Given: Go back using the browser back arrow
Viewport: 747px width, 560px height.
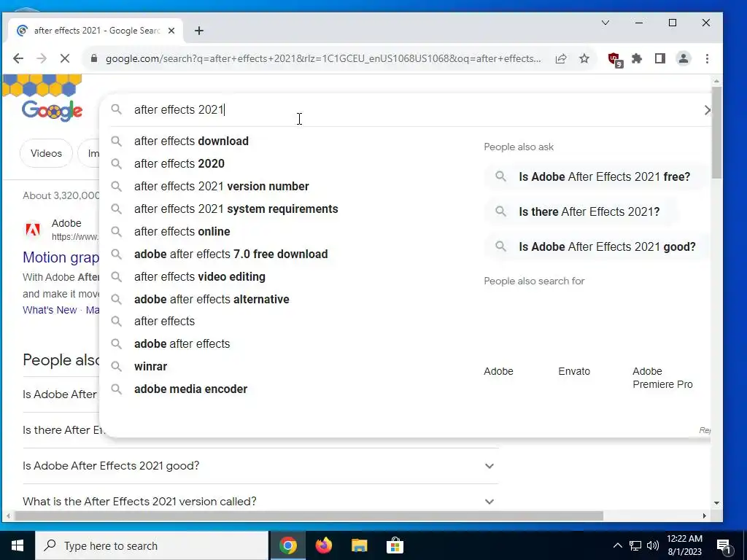Looking at the screenshot, I should click(18, 58).
